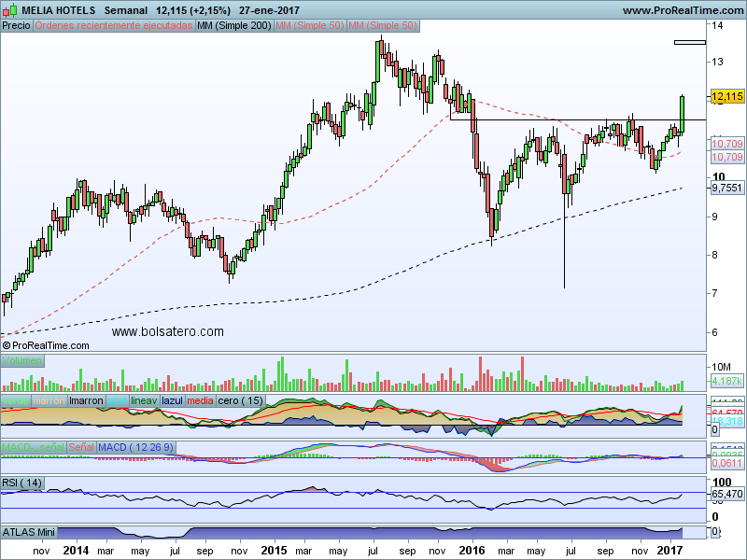The image size is (747, 560).
Task: Click the 9,7551 moving average value tag
Action: 726,188
